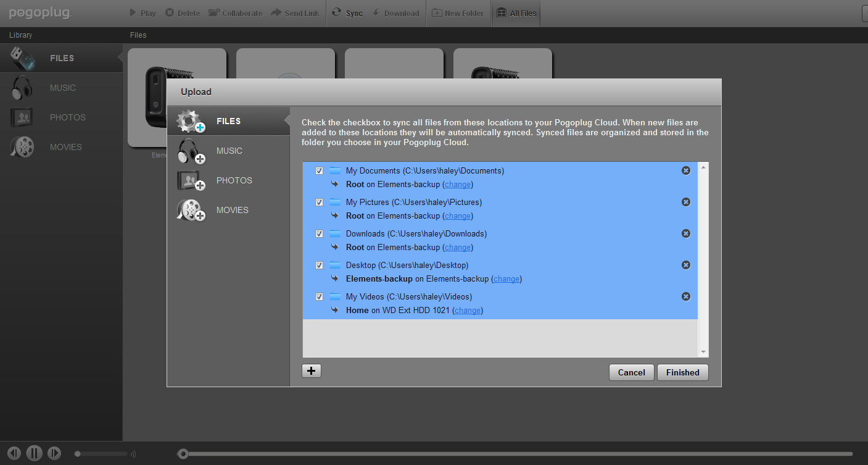Select MUSIC in the Library sidebar
Screen dimensions: 868x465
[61, 88]
